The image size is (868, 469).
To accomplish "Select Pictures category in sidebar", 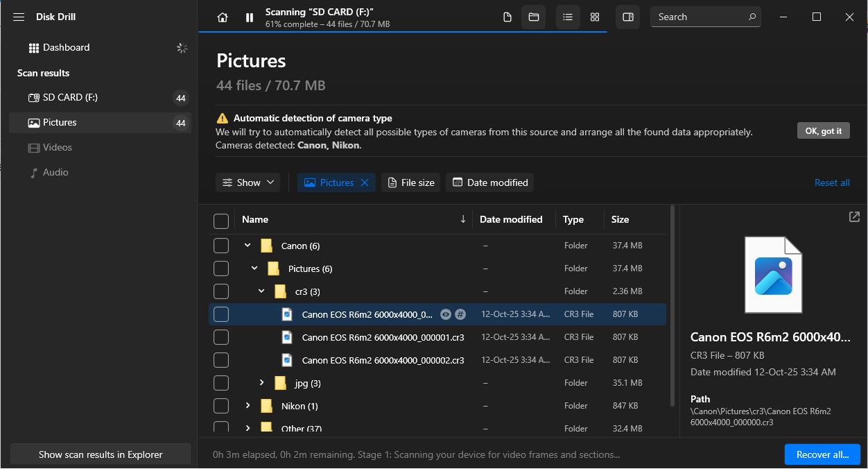I will (x=100, y=123).
